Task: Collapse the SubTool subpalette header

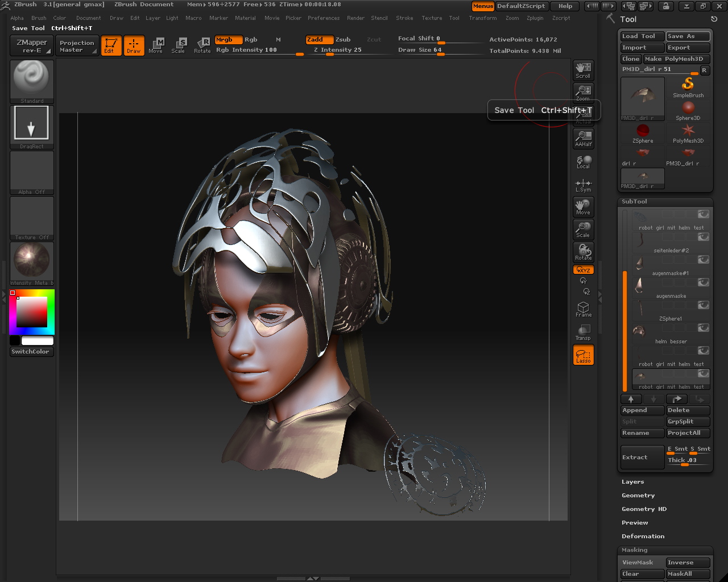Action: 634,202
